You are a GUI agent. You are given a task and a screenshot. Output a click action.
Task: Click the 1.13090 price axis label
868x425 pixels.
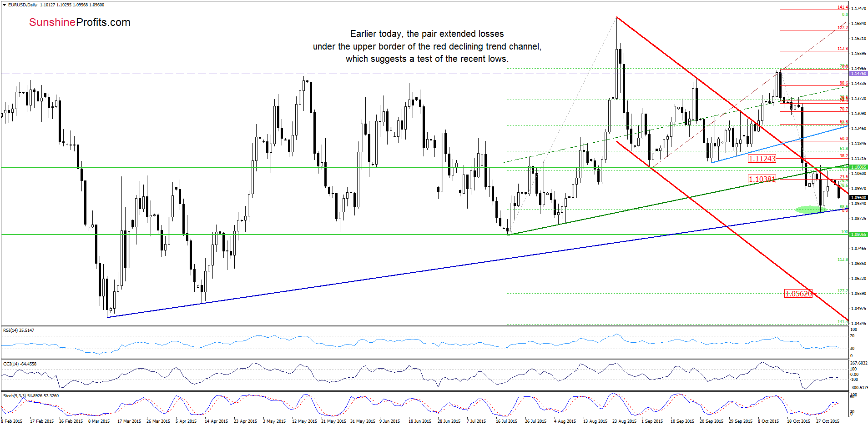point(858,114)
